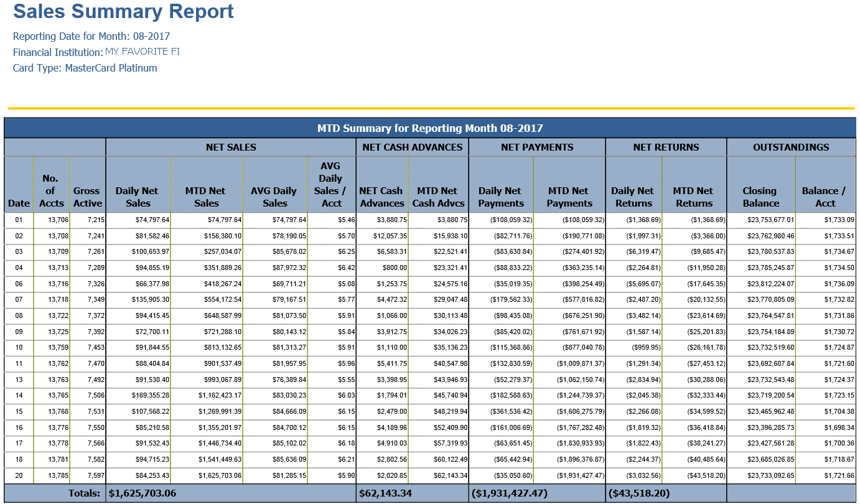This screenshot has width=860, height=504.
Task: Click Card Type: MasterCard Platinum line
Action: pos(85,68)
